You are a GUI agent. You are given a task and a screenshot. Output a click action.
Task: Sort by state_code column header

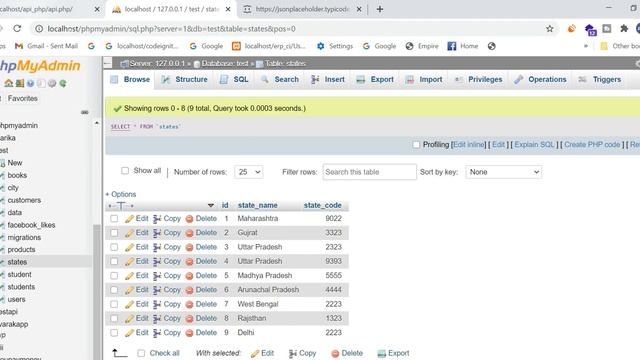[322, 205]
